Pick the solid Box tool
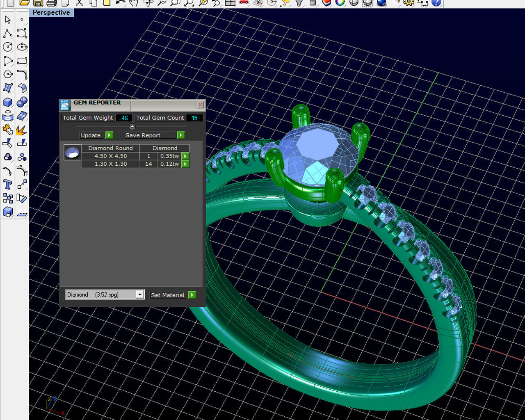The image size is (525, 420). 8,102
